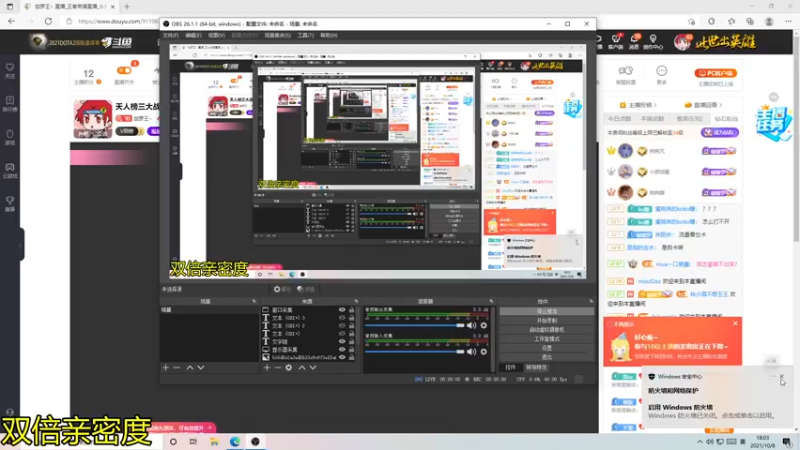Viewport: 800px width, 450px height.
Task: Open Douyu trophy sidebar icon
Action: (x=10, y=204)
